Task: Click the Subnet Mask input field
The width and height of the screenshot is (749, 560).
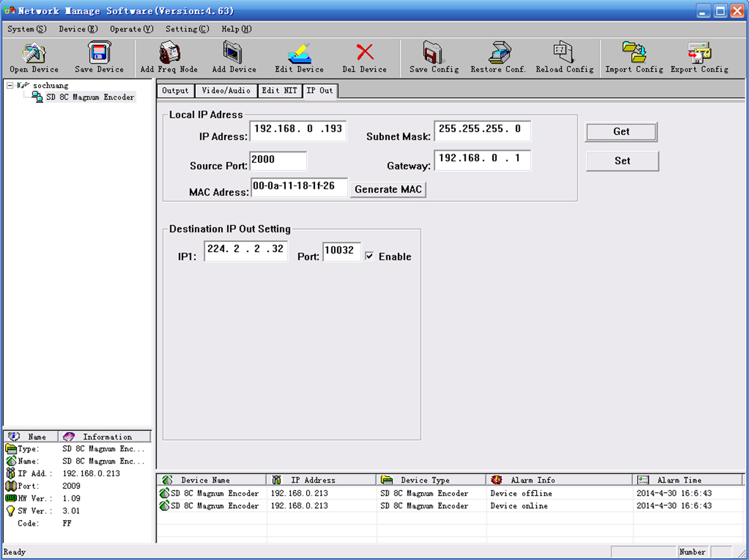Action: coord(482,130)
